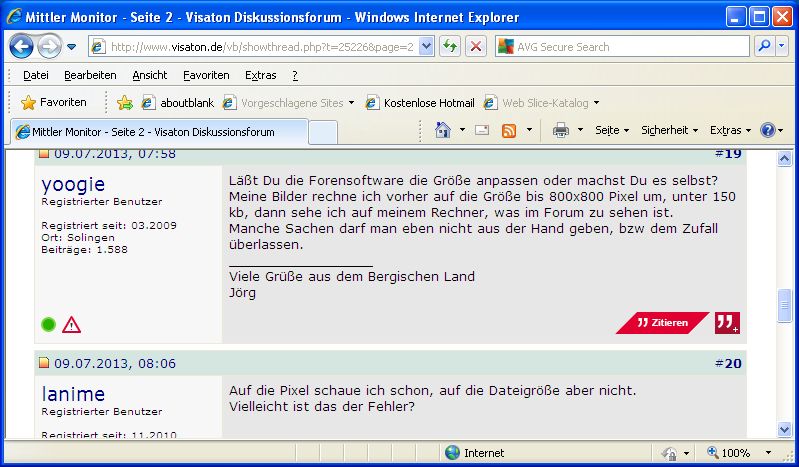The image size is (799, 467).
Task: Open Web Slice-Katalog favorites link
Action: (536, 103)
